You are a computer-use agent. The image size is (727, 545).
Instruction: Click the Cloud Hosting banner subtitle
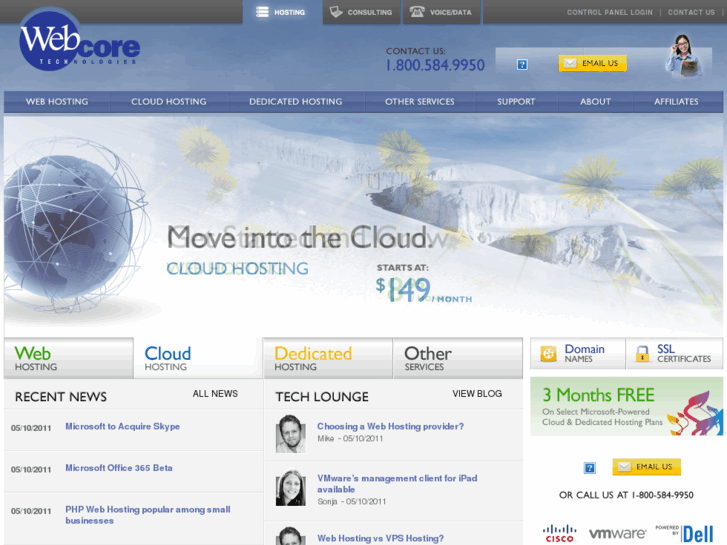237,269
